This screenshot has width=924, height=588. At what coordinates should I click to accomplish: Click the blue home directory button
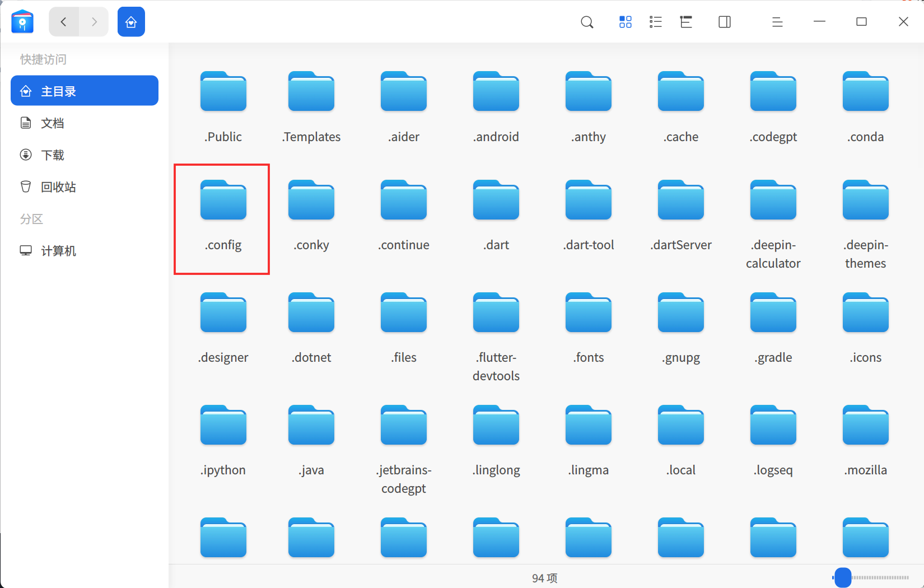click(x=131, y=22)
